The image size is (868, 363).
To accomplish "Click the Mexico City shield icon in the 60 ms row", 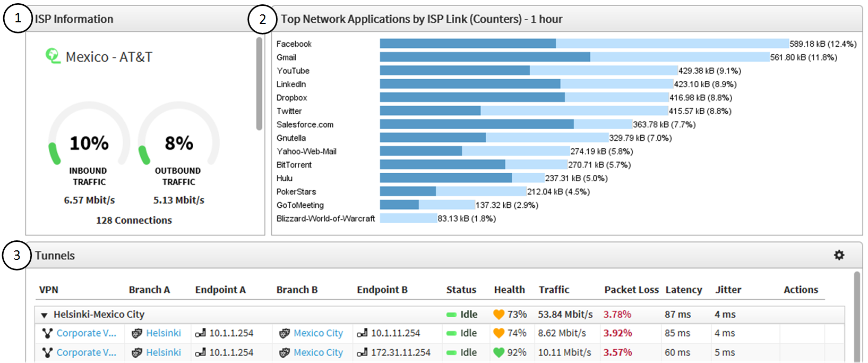I will coord(285,352).
